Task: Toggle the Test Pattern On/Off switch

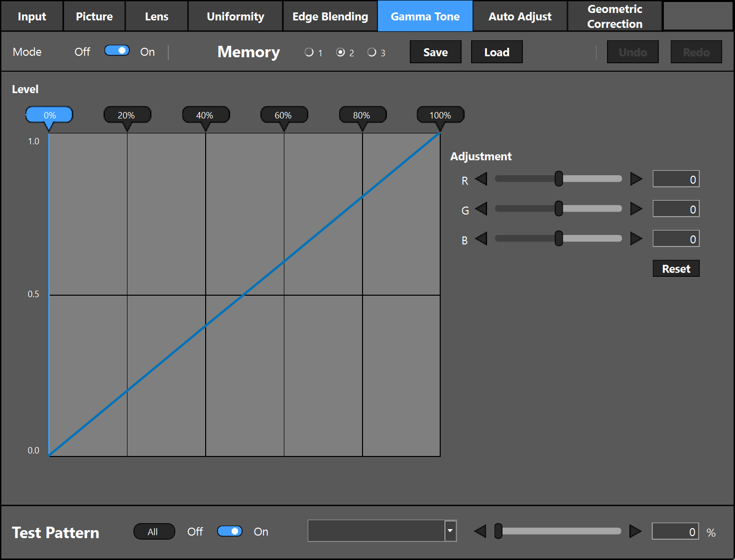Action: tap(230, 531)
